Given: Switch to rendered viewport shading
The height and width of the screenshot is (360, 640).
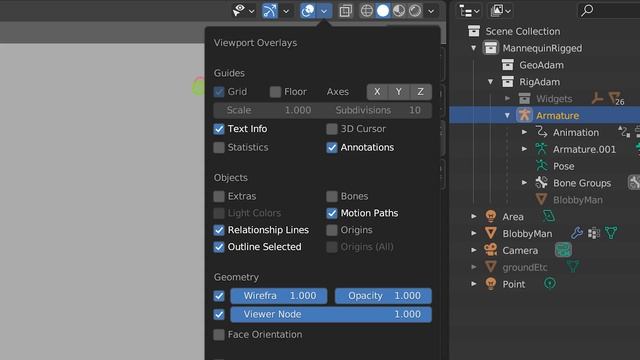Looking at the screenshot, I should click(415, 11).
